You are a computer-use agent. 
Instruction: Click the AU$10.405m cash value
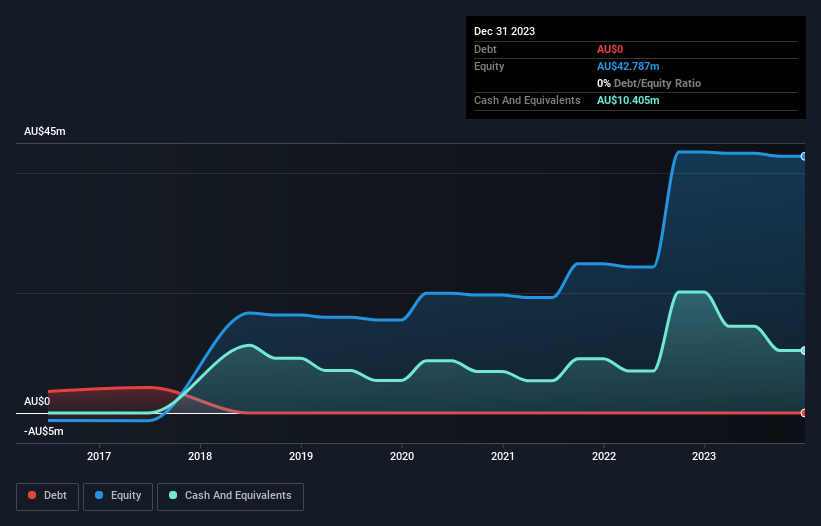[x=628, y=100]
